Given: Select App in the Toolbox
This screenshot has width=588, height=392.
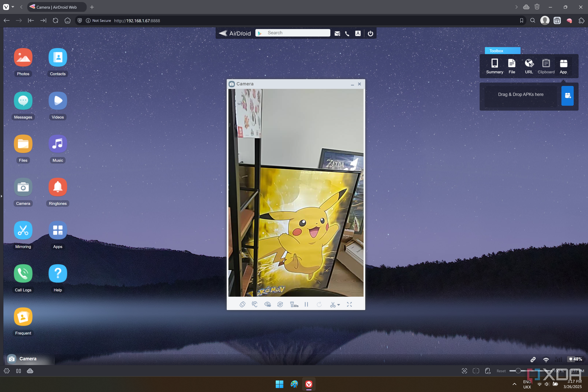Looking at the screenshot, I should pyautogui.click(x=563, y=66).
